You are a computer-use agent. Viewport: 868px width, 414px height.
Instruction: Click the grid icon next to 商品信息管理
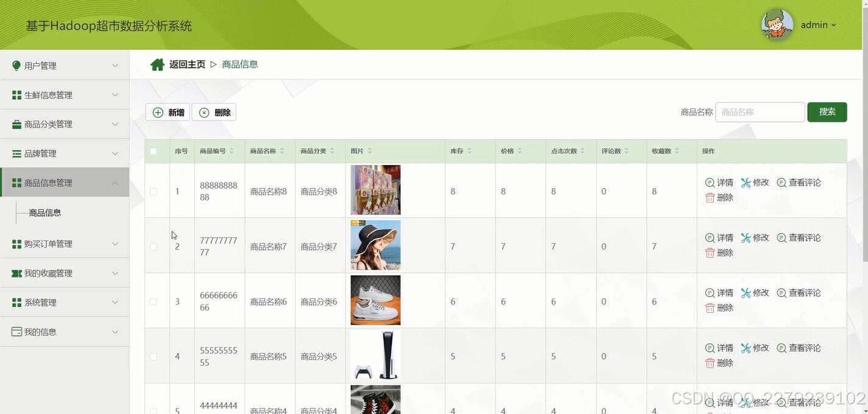[16, 183]
